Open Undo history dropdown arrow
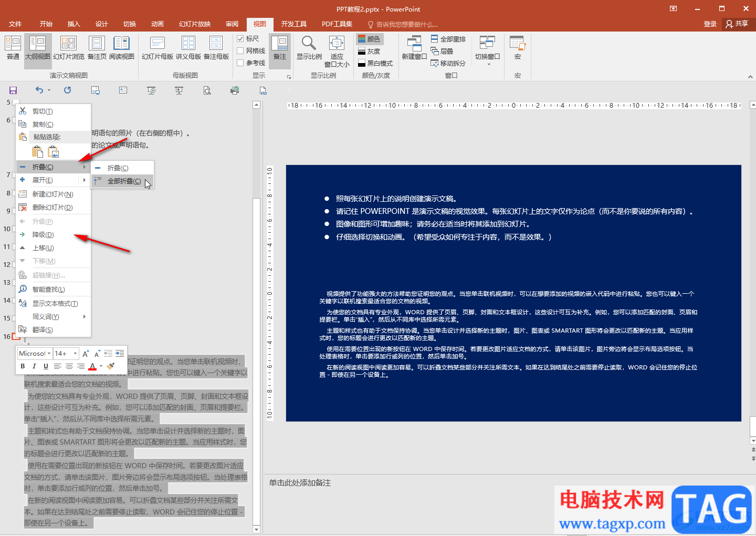The height and width of the screenshot is (536, 756). coord(49,90)
